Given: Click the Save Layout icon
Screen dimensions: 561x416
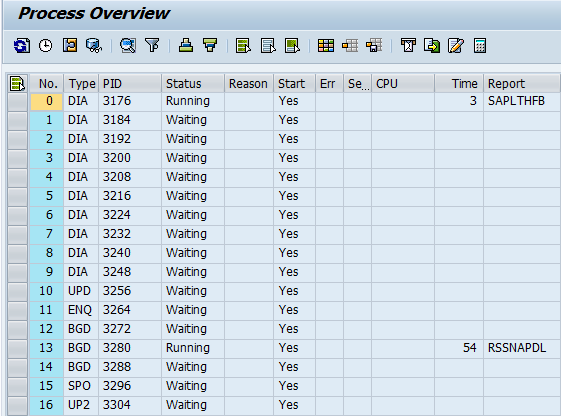Looking at the screenshot, I should [374, 46].
